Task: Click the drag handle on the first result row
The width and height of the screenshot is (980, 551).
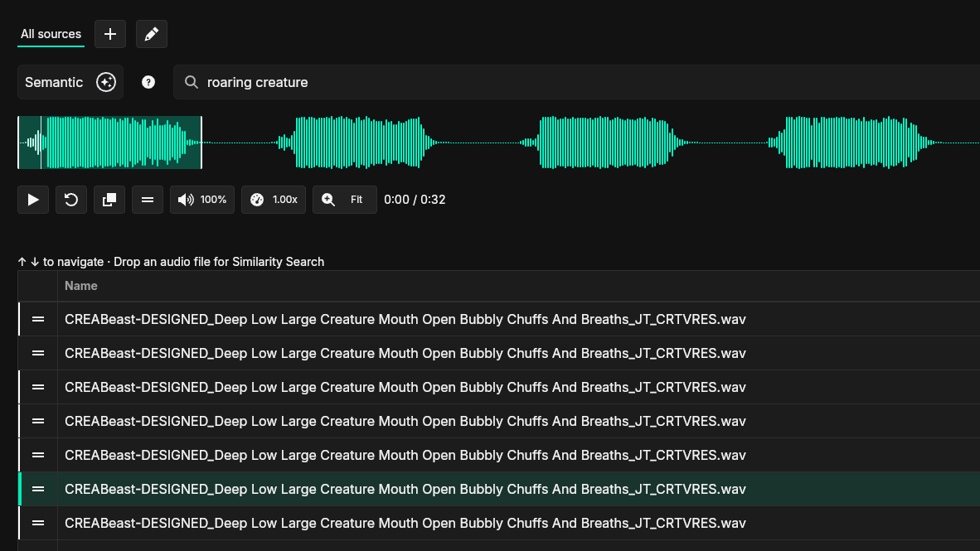Action: [37, 319]
